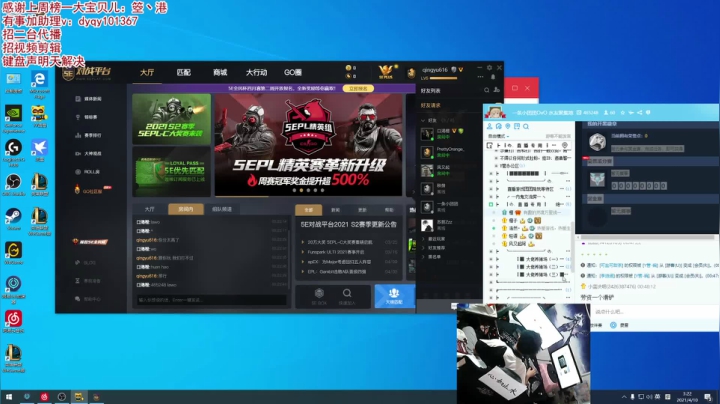Open the trophy icon sidebar item

pyautogui.click(x=78, y=117)
